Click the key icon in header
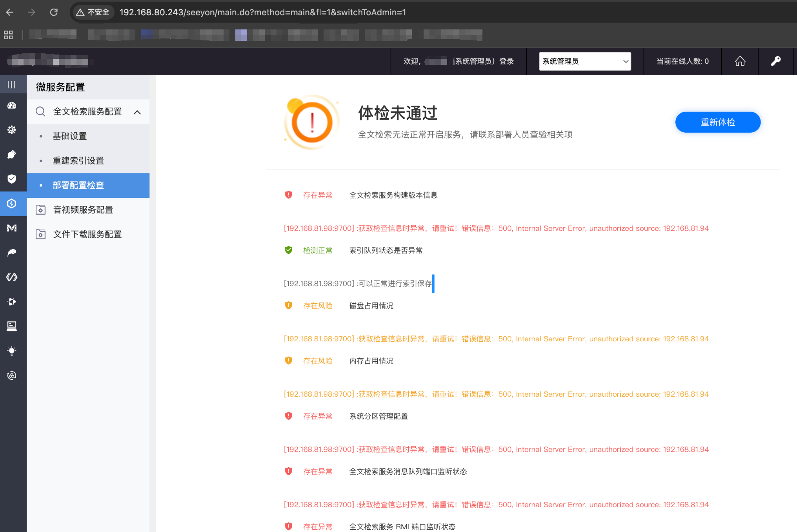Viewport: 797px width, 532px height. click(776, 61)
